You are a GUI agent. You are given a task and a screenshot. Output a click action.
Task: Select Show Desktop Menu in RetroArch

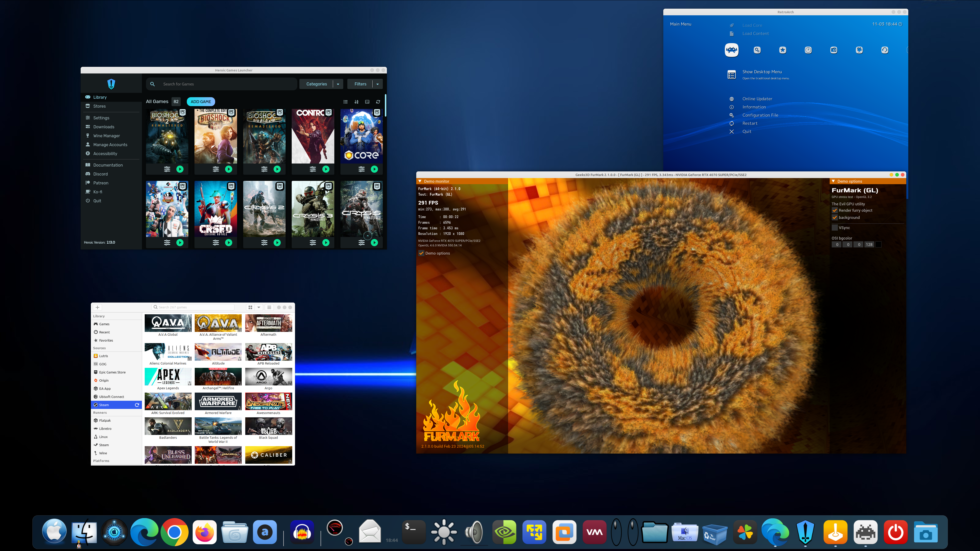coord(762,72)
